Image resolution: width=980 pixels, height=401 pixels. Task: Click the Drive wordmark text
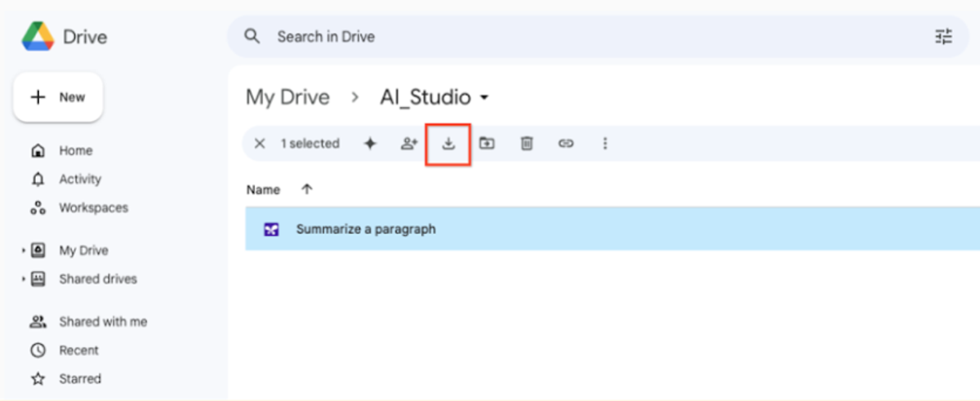[x=84, y=37]
